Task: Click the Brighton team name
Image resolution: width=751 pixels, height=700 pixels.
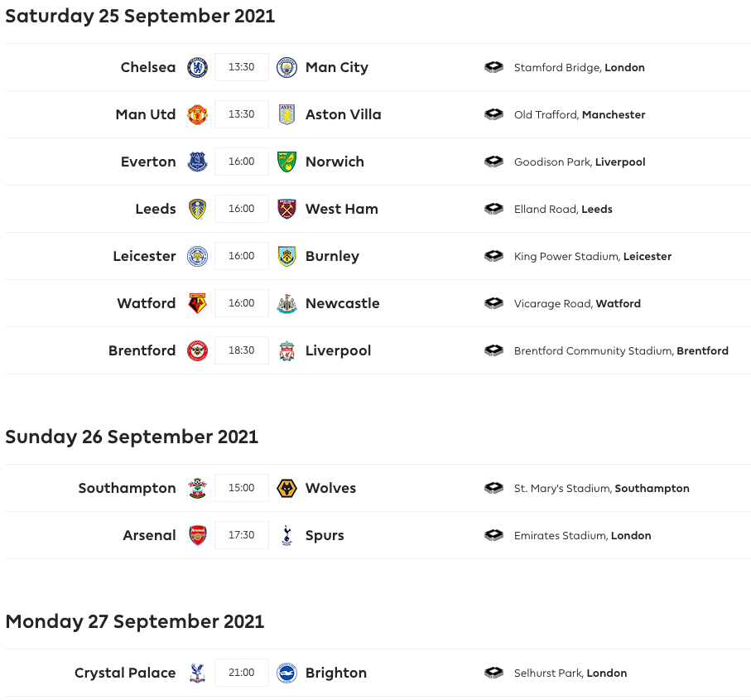Action: pyautogui.click(x=335, y=673)
